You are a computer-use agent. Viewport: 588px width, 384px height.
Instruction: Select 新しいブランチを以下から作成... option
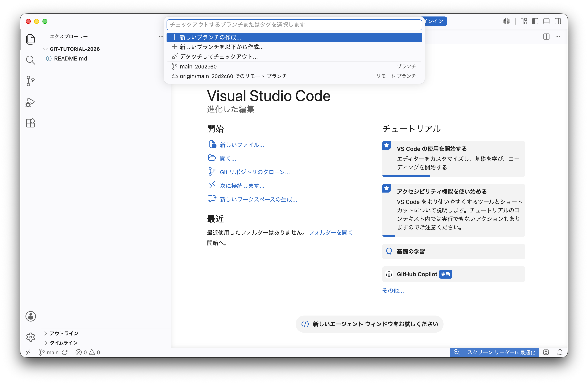pos(294,47)
